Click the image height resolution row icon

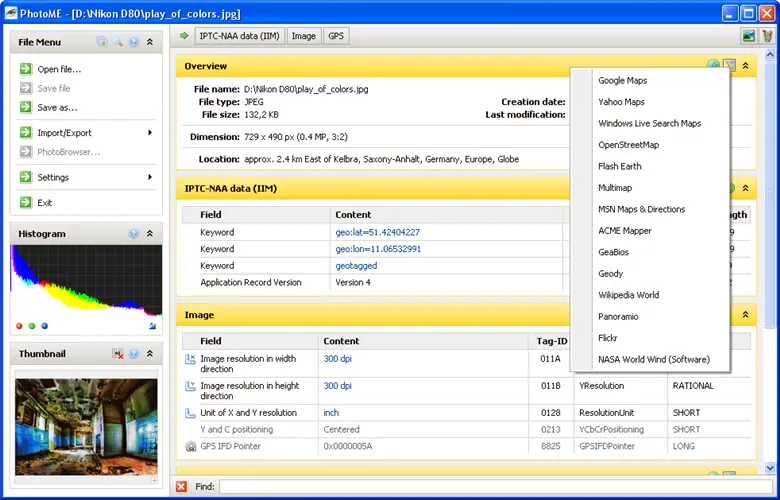(x=190, y=386)
